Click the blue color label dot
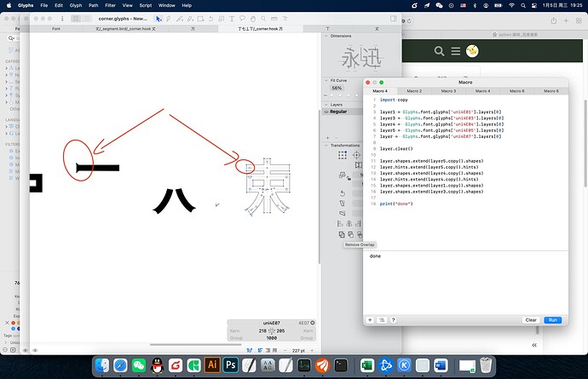Viewport: 588px width, 379px height. point(13,329)
